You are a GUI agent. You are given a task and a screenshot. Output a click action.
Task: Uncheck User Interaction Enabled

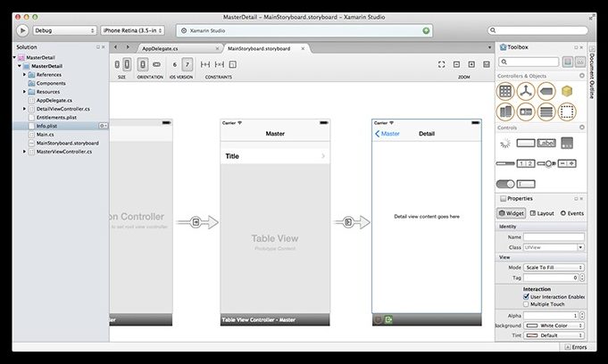coord(525,296)
